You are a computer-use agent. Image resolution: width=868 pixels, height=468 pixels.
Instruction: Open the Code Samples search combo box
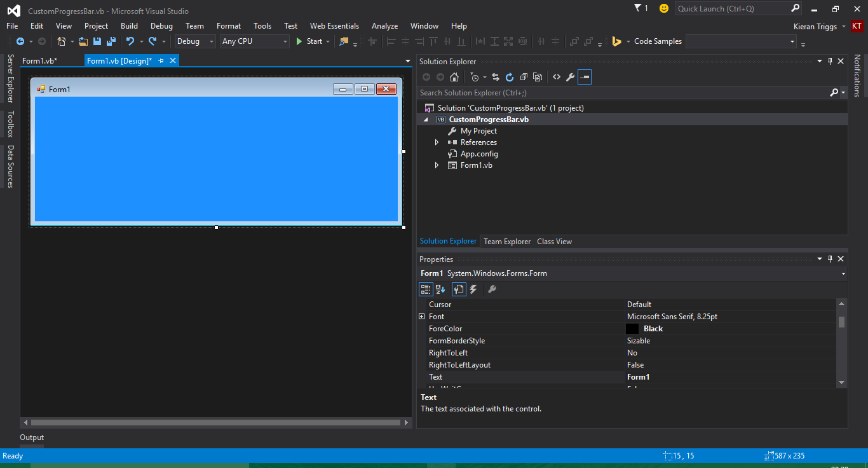[x=742, y=41]
